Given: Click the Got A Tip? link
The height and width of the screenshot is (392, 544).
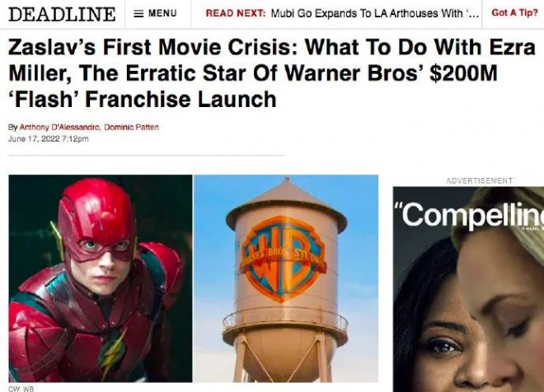Looking at the screenshot, I should 514,13.
